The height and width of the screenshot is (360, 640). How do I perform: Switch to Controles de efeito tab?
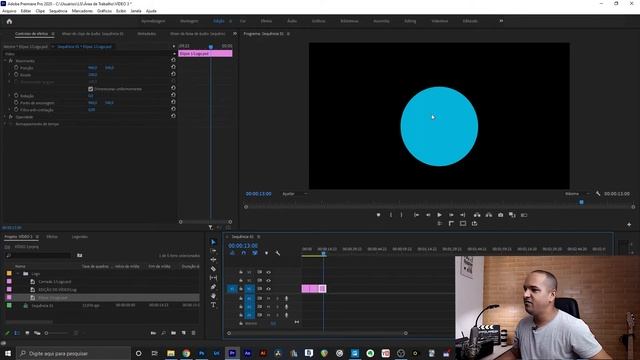coord(31,33)
